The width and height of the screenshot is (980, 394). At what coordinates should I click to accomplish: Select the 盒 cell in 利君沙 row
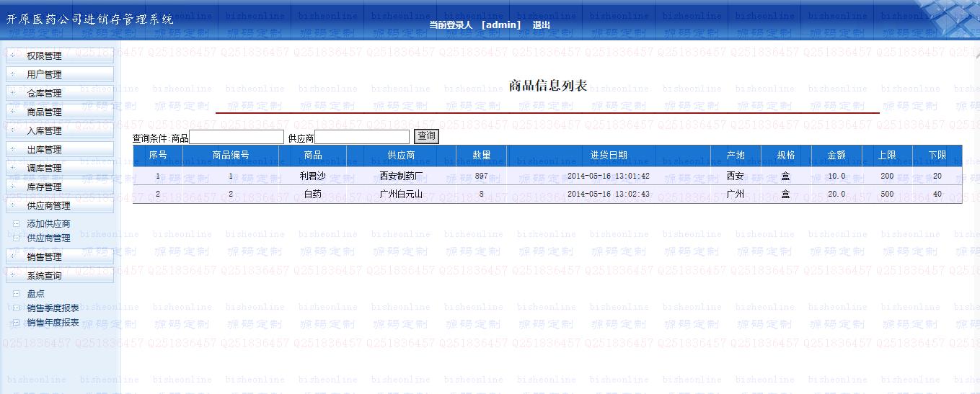(x=786, y=176)
